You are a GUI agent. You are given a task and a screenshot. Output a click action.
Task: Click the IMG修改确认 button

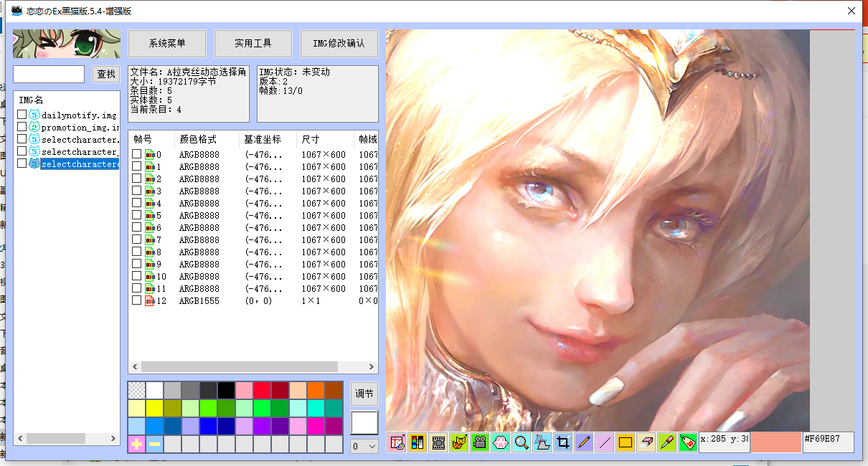coord(339,43)
